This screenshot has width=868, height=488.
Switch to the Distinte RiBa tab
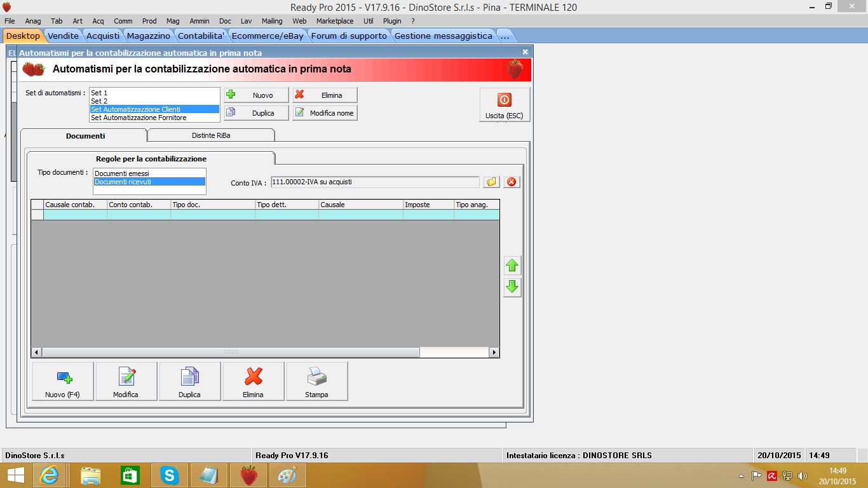(211, 135)
